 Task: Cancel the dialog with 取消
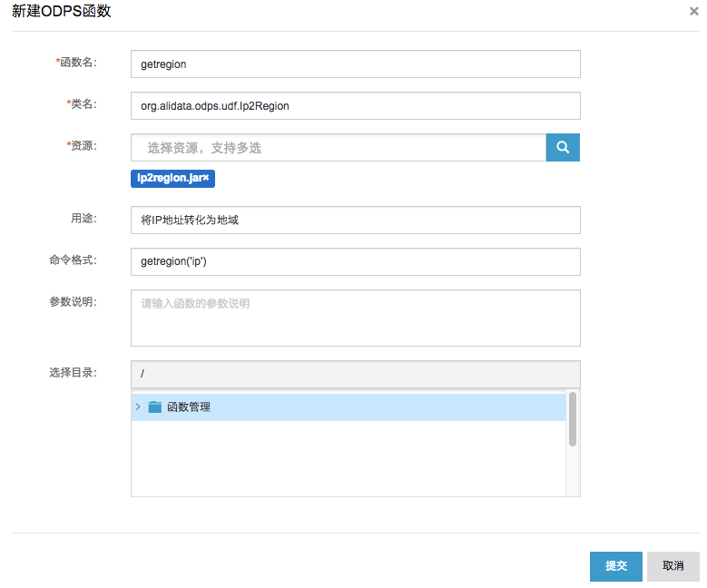pos(673,566)
